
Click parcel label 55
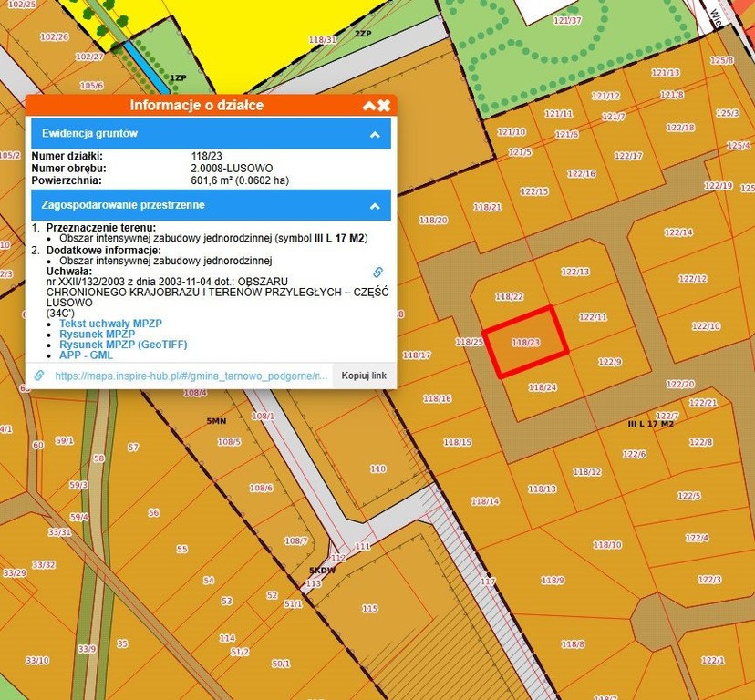181,549
